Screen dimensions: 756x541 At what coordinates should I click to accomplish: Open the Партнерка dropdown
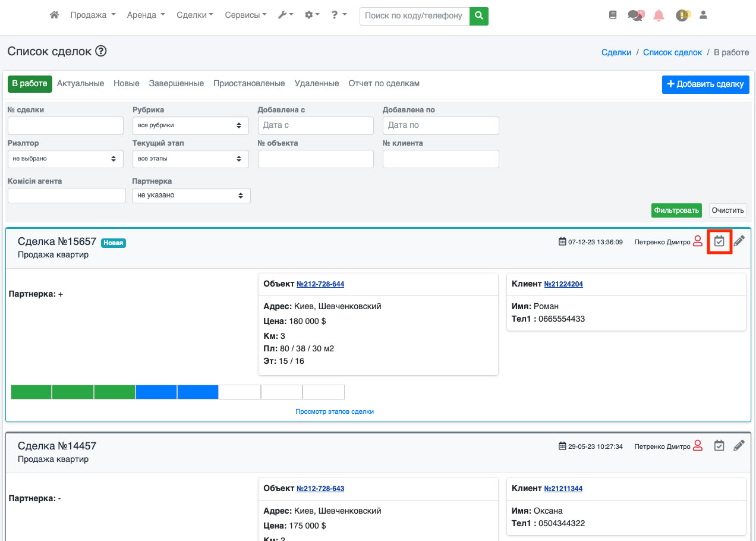point(191,195)
